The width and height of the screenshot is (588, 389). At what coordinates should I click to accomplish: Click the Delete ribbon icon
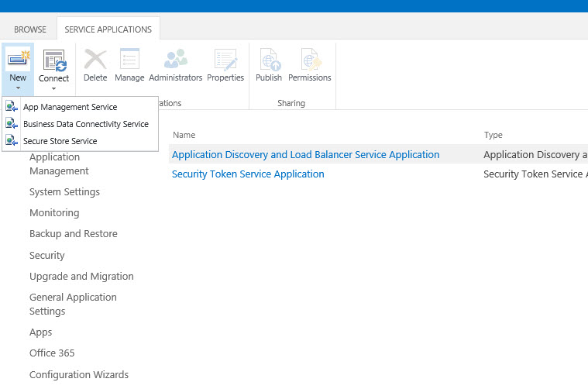pos(95,60)
